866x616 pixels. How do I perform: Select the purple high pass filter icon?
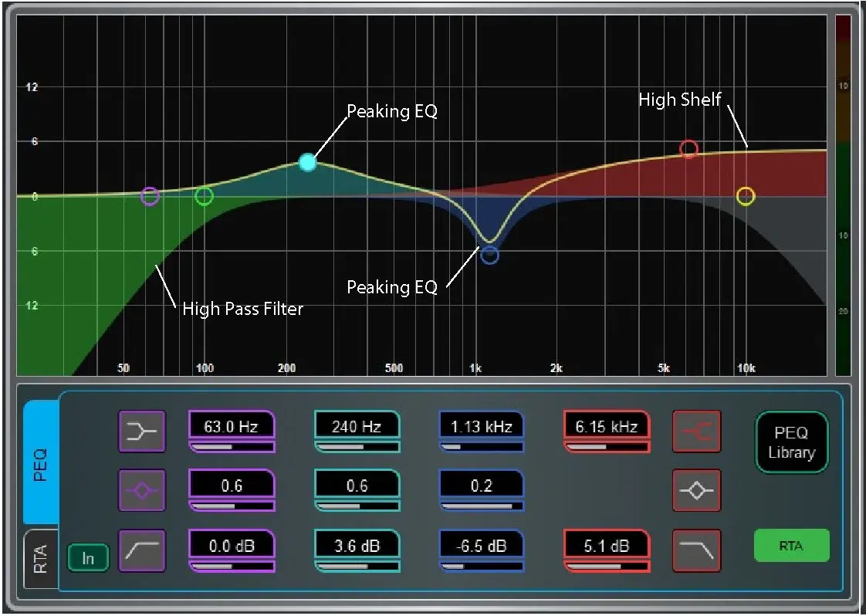point(141,550)
